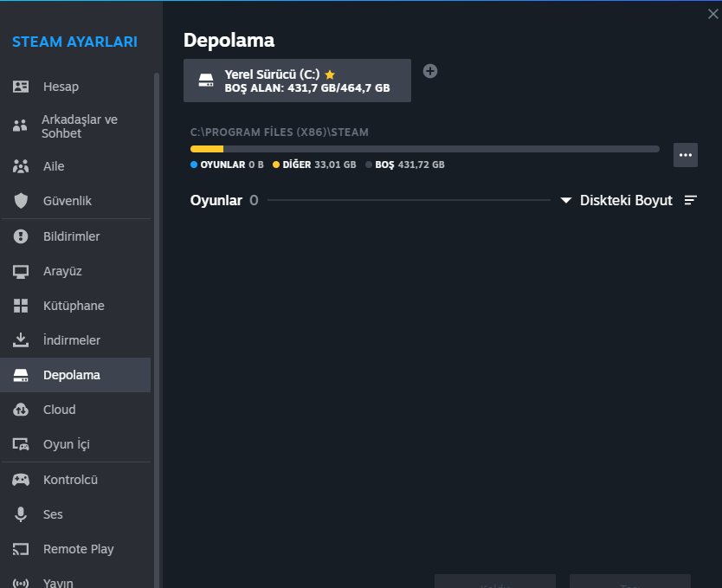Click the Güvenlik shield icon
Viewport: 722px width, 588px height.
pos(21,201)
